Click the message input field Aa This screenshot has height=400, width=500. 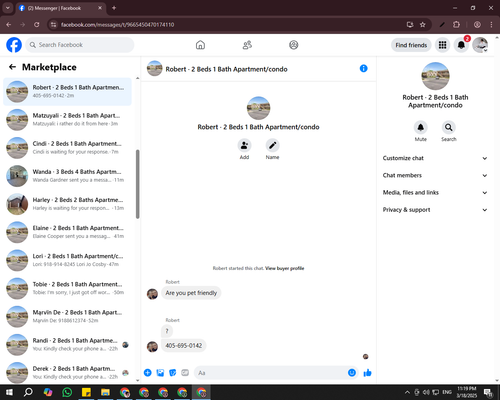271,373
